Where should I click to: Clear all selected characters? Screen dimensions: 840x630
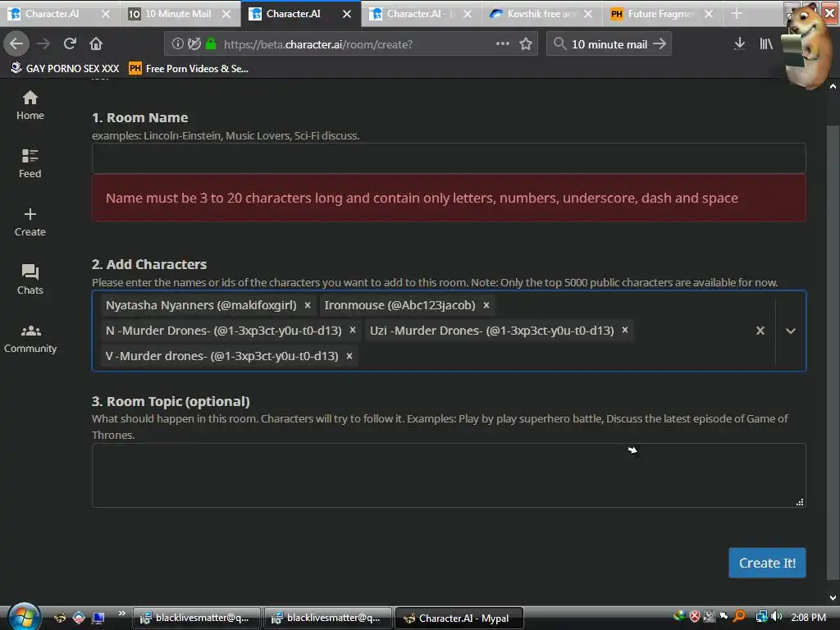(760, 331)
